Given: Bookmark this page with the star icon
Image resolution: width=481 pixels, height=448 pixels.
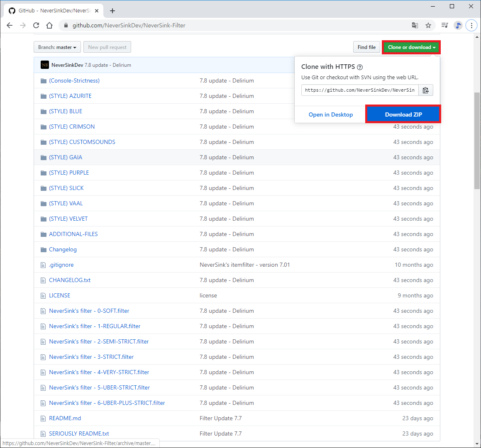Looking at the screenshot, I should 428,25.
